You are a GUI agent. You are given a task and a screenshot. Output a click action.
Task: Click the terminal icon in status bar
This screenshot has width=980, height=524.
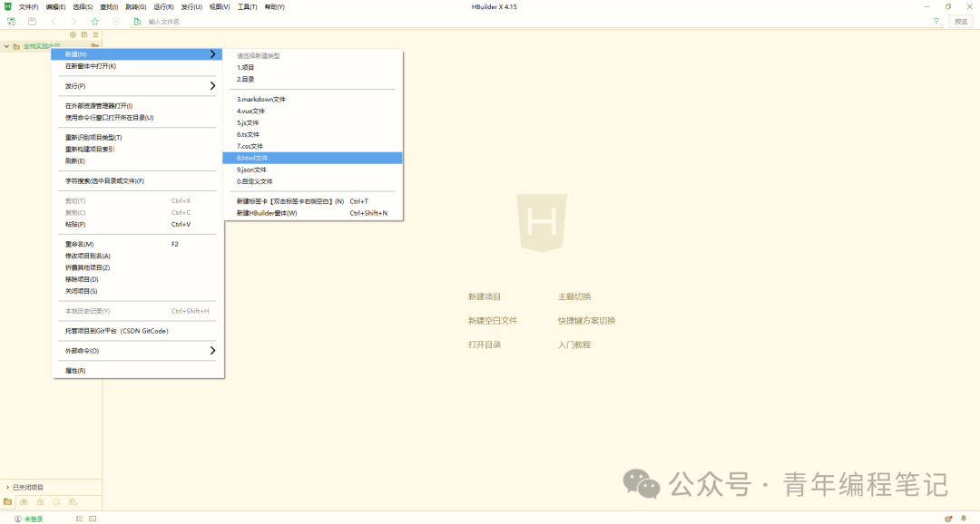pos(93,519)
